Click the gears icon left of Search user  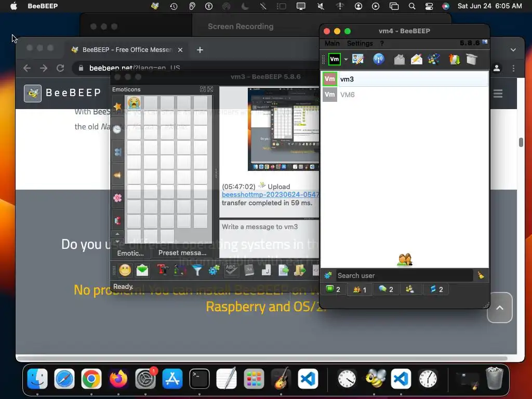click(328, 275)
